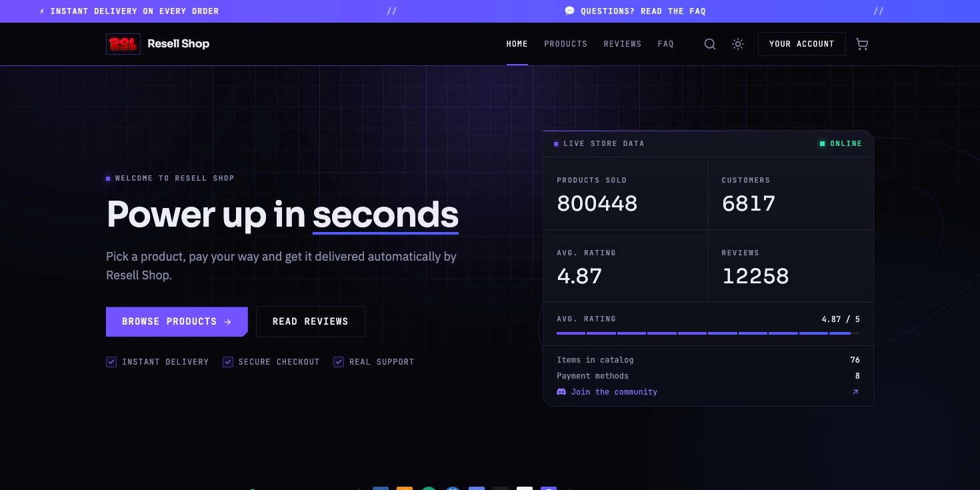
Task: Click the 'Items in catalog' row label
Action: click(x=595, y=360)
